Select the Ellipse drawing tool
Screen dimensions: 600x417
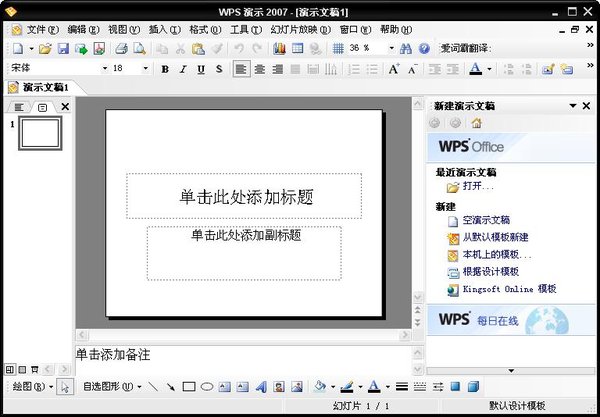point(207,387)
